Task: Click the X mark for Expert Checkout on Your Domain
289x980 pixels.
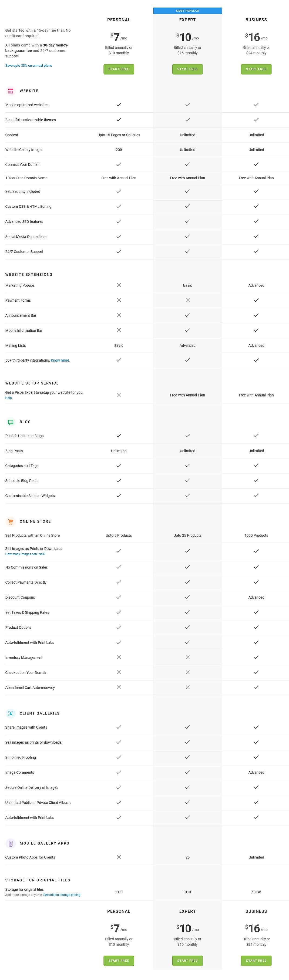Action: click(187, 673)
